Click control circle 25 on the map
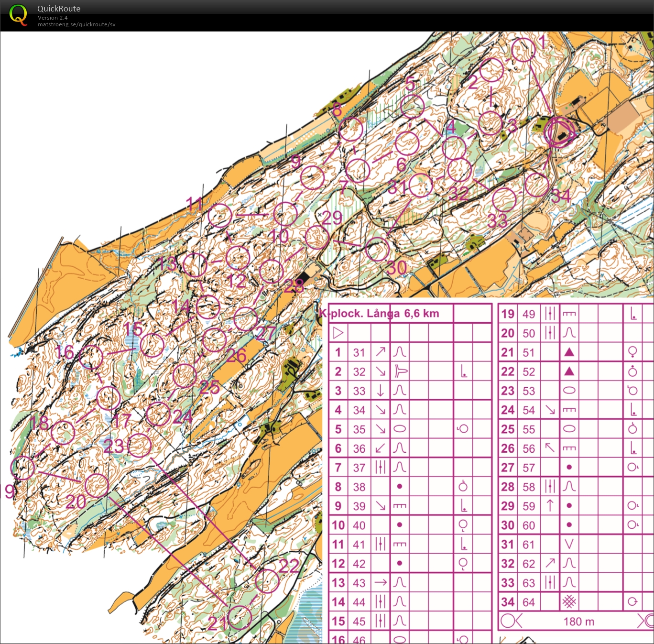The width and height of the screenshot is (654, 644). point(184,376)
